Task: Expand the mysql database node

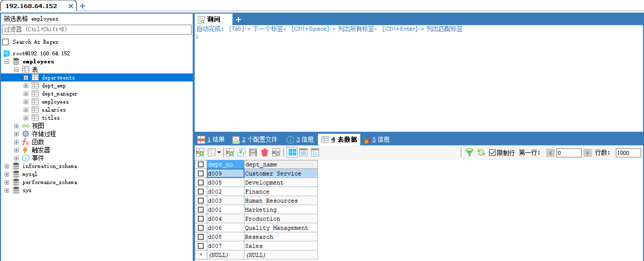Action: pos(7,174)
